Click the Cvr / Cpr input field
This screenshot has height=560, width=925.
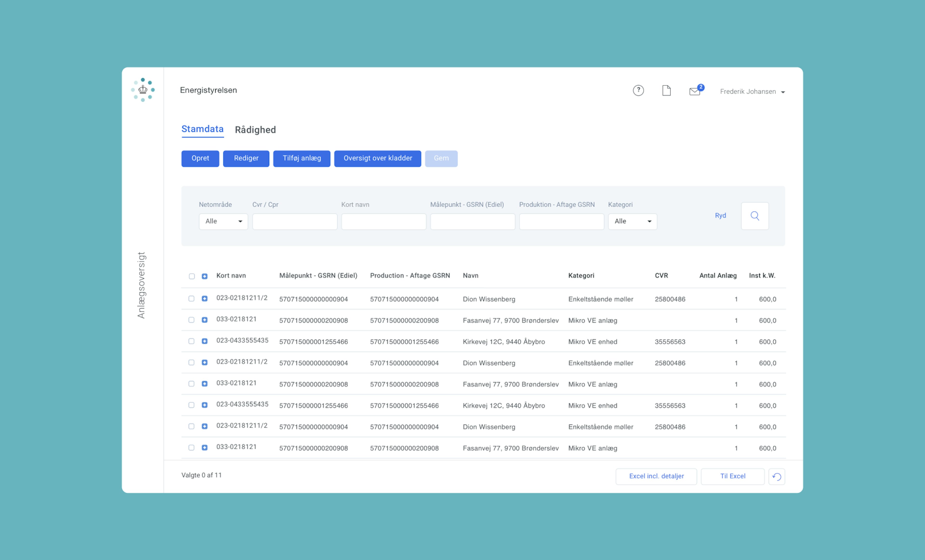(295, 221)
